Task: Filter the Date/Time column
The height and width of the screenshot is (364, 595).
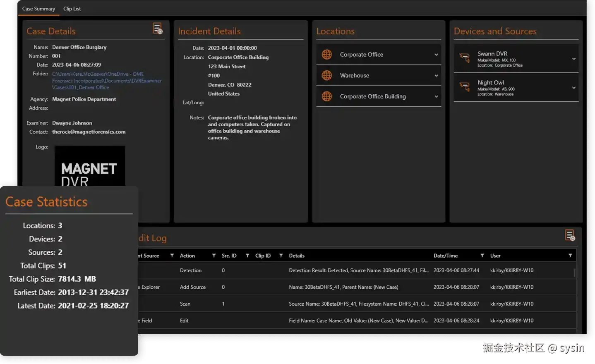Action: pos(482,256)
